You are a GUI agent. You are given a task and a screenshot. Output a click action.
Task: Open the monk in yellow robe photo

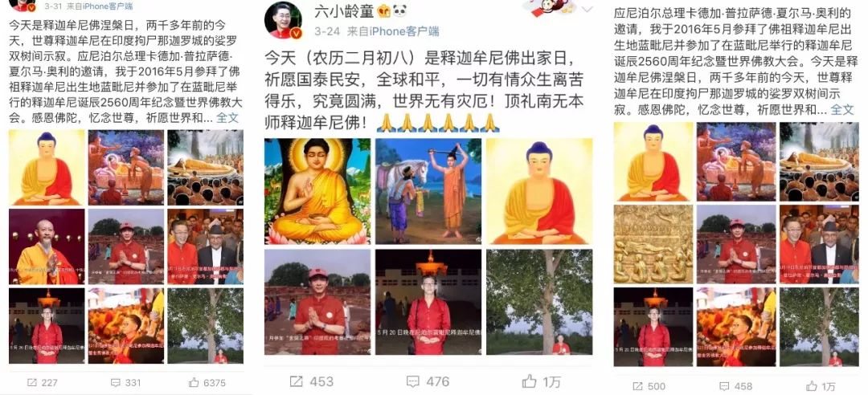[47, 246]
